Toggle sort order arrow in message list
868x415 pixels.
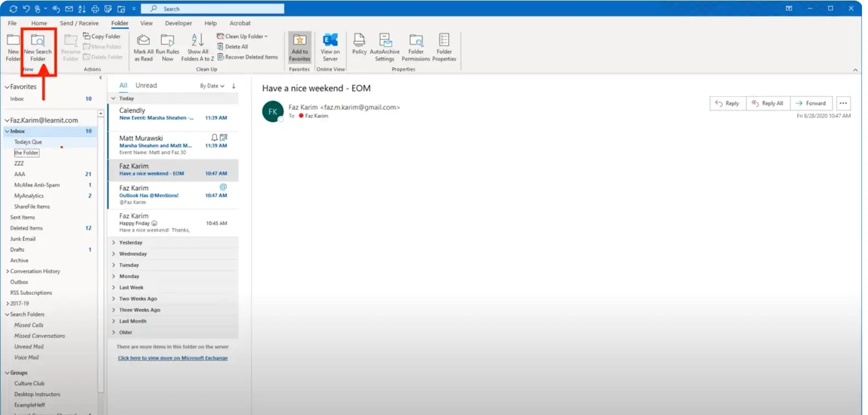(x=234, y=86)
